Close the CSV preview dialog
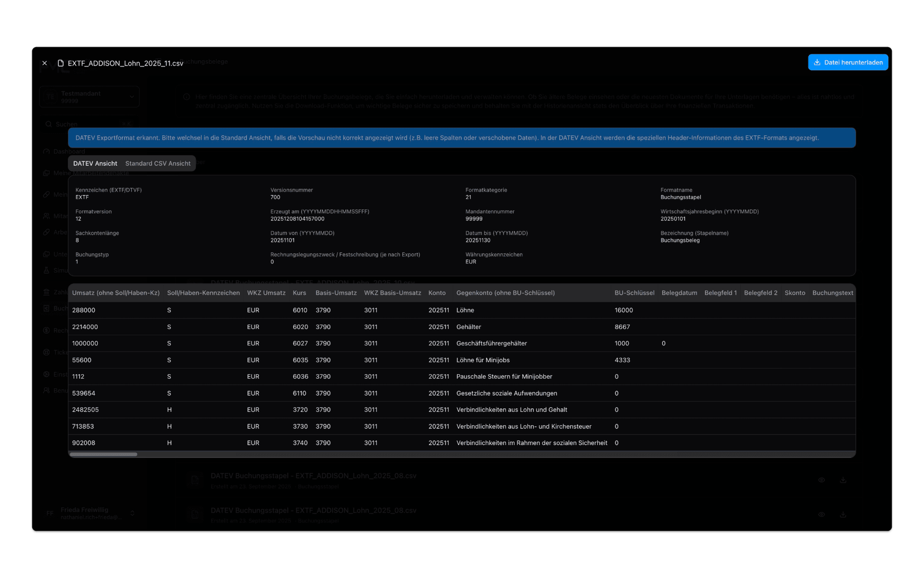The height and width of the screenshot is (578, 924). click(44, 63)
